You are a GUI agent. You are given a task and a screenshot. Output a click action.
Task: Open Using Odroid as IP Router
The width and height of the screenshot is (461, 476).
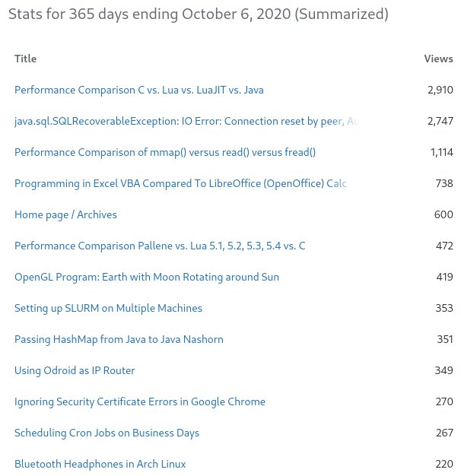75,371
